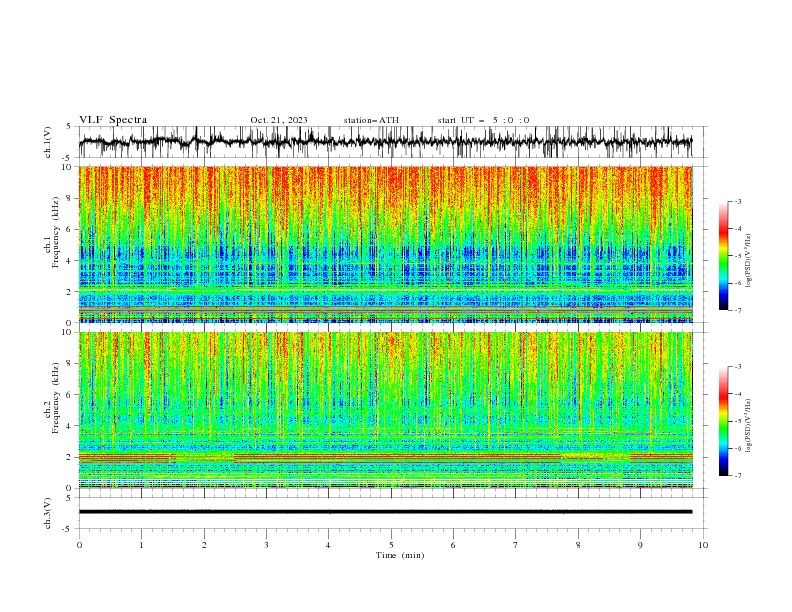
Task: Click the ch.1 spectrogram panel
Action: click(385, 244)
